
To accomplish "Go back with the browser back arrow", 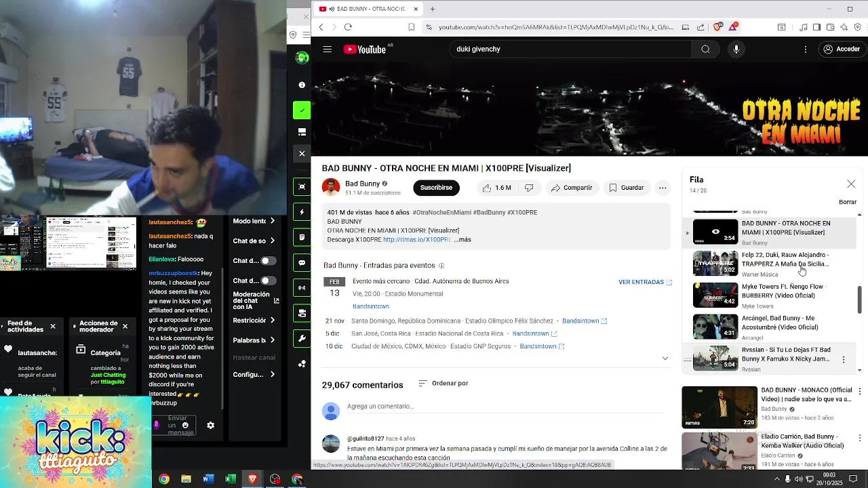I will click(321, 27).
